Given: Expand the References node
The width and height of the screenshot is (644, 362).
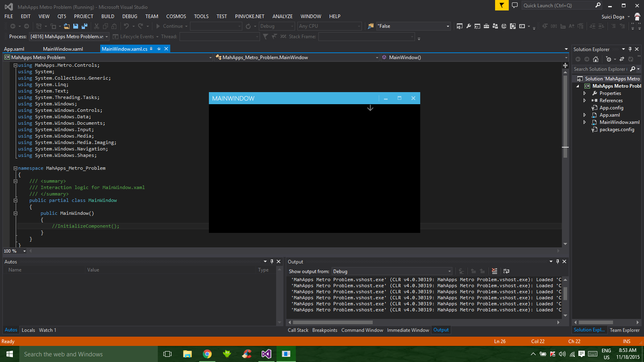Looking at the screenshot, I should (585, 101).
